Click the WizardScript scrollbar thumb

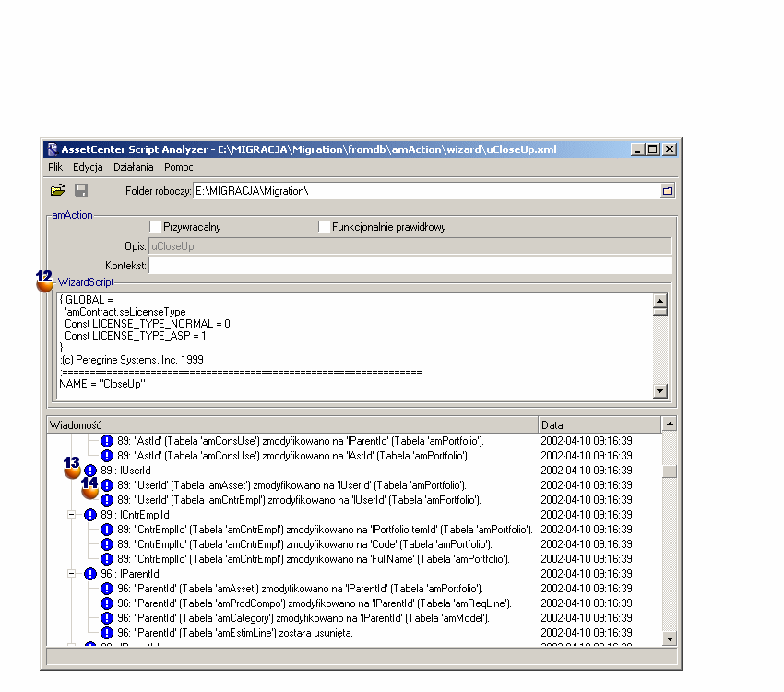[x=660, y=312]
